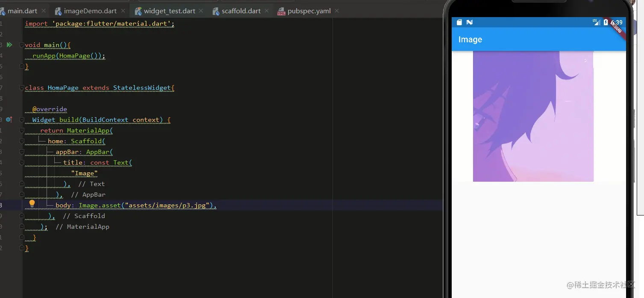Collapse the Widget build method block

click(22, 120)
